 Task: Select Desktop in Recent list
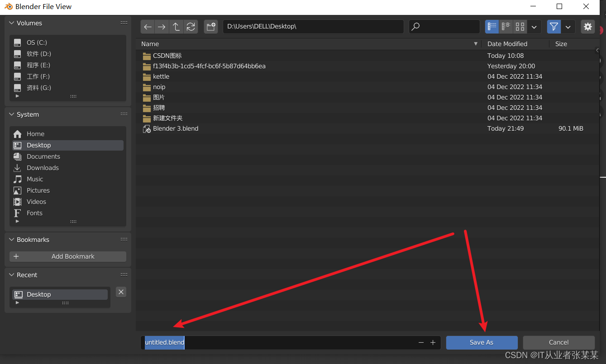click(60, 294)
